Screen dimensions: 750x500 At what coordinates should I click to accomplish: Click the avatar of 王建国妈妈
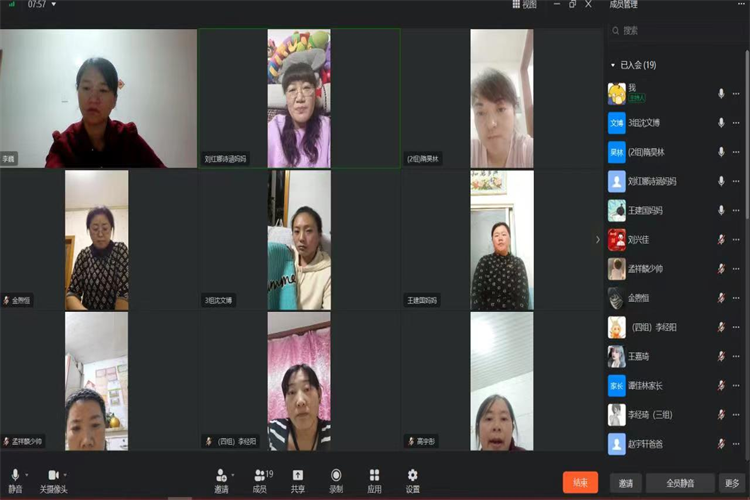coord(617,211)
